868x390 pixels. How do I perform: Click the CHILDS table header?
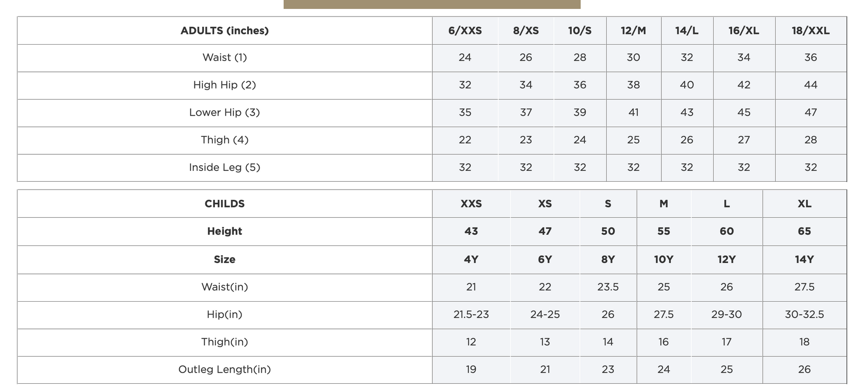pos(224,204)
